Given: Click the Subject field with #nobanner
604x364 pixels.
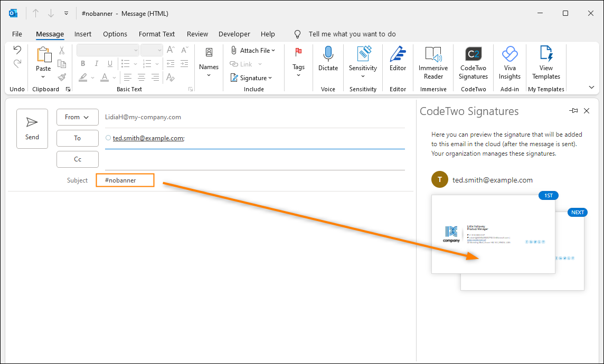Looking at the screenshot, I should point(125,180).
